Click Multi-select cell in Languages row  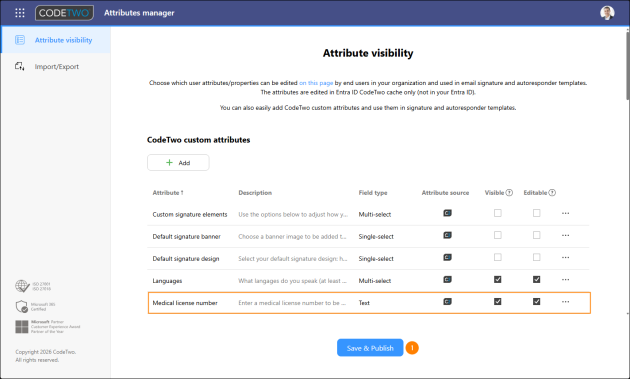pos(374,281)
